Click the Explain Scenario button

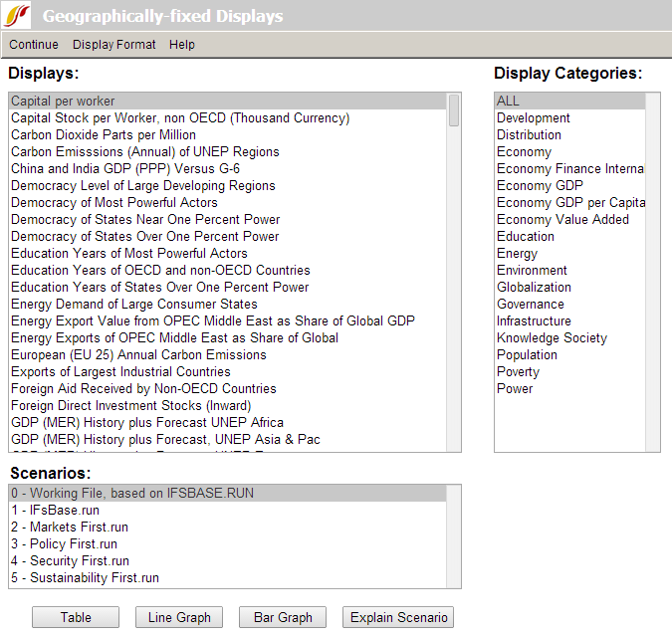(x=398, y=617)
